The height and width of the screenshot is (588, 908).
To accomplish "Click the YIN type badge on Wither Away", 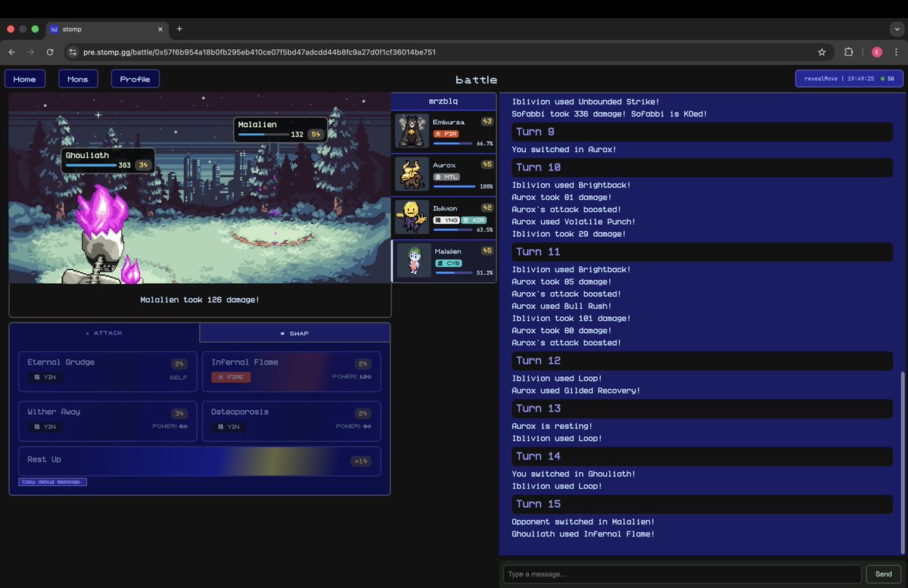I will (45, 427).
